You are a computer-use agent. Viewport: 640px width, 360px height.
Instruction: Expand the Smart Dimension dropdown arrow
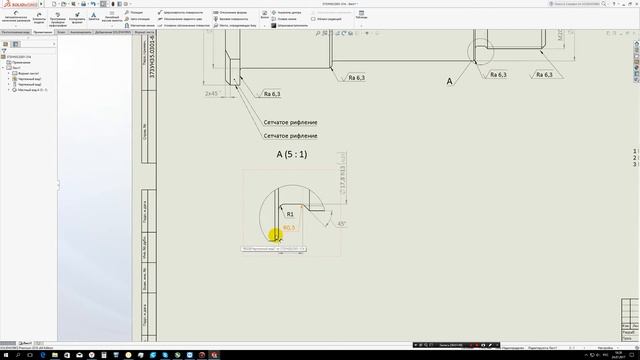tap(16, 26)
